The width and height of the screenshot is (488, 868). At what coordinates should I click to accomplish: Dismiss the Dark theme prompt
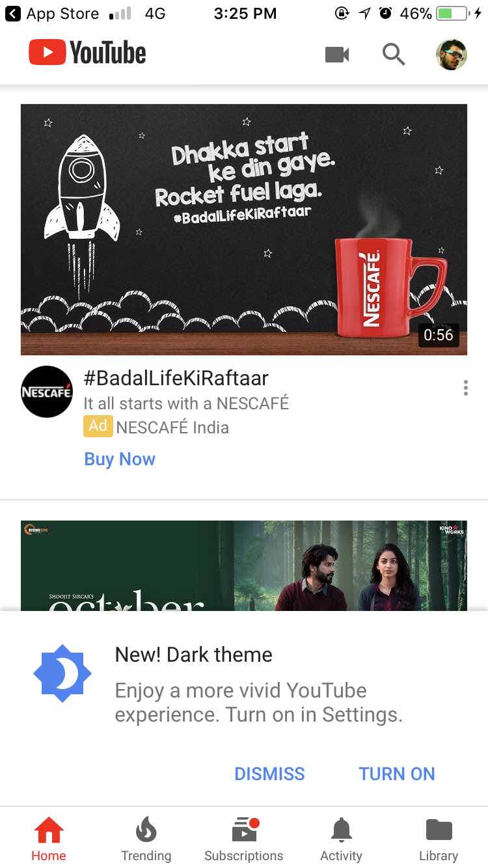click(269, 774)
